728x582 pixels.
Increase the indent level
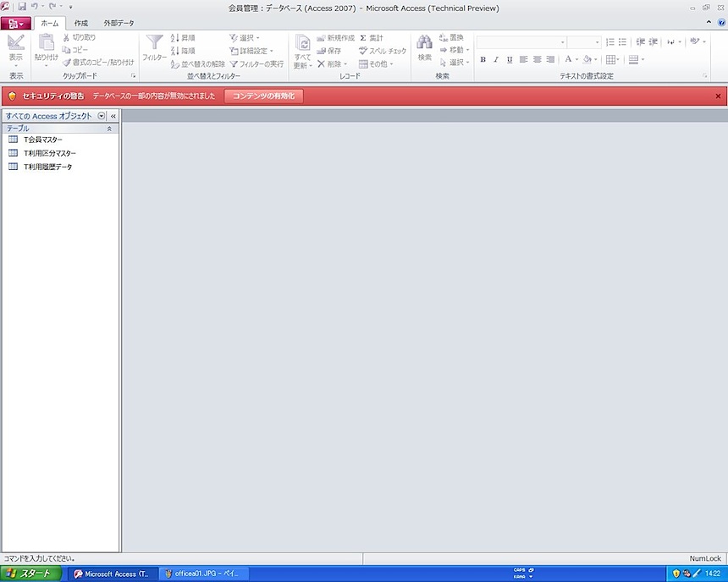tap(654, 42)
